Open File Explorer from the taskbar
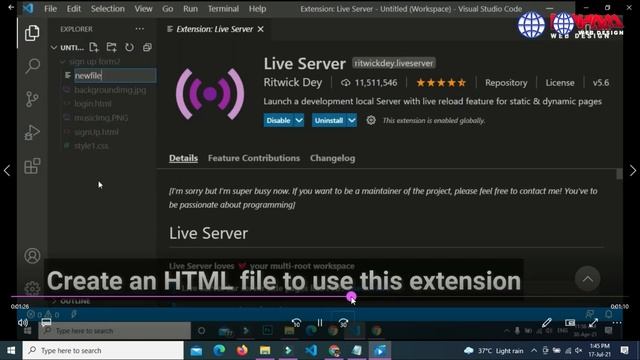 265,350
